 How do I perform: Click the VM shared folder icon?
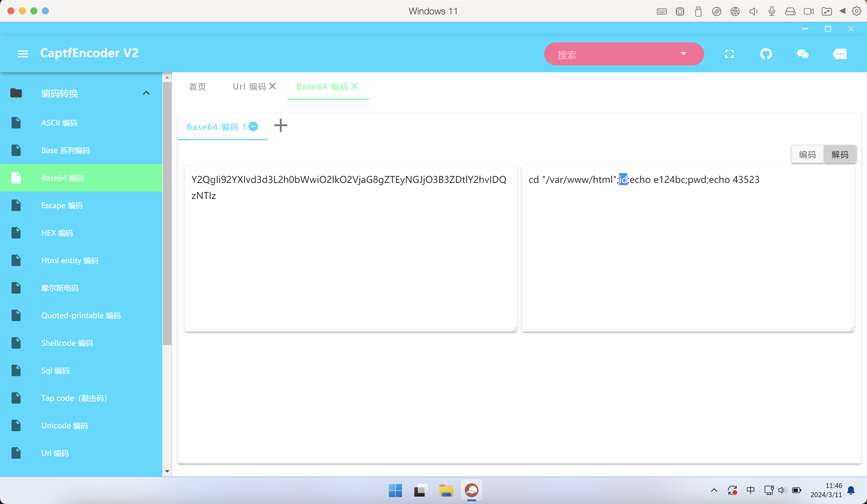826,11
